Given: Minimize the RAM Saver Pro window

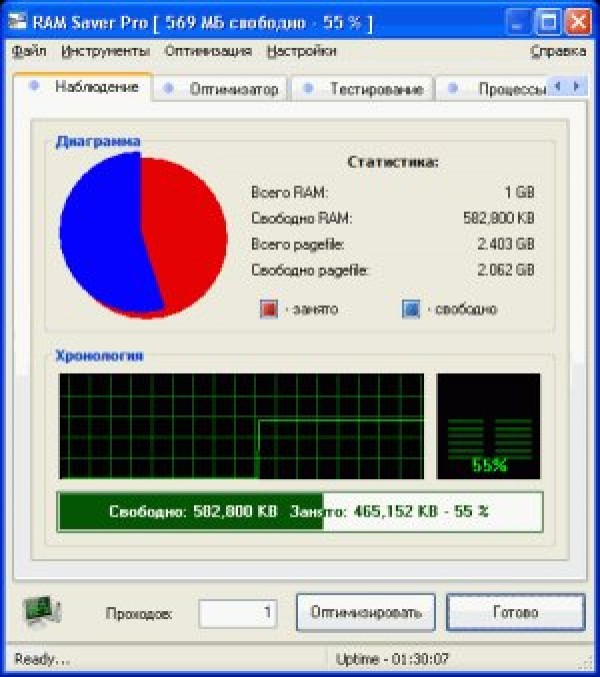Looking at the screenshot, I should click(x=518, y=21).
